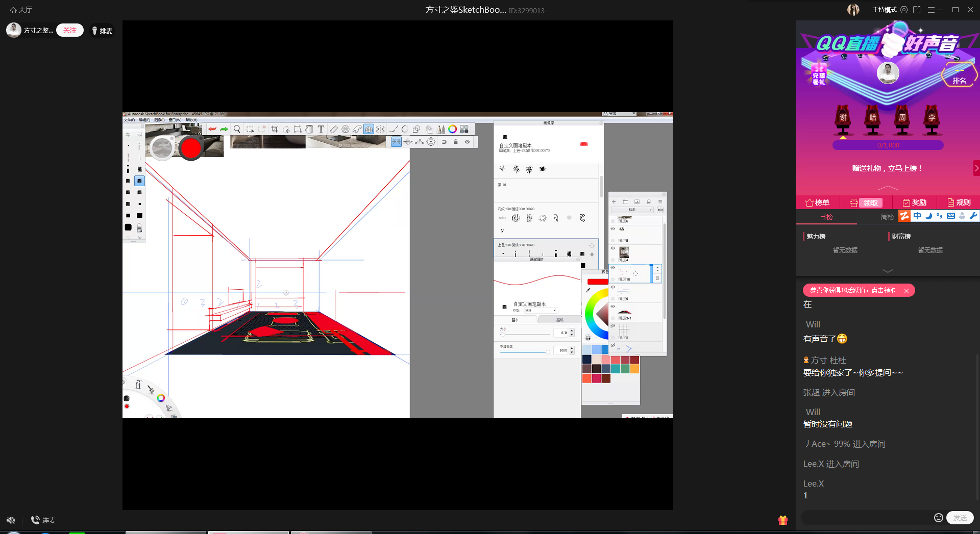Pick color with the eyedropper icon
Viewport: 980px width, 534px height.
tap(588, 290)
